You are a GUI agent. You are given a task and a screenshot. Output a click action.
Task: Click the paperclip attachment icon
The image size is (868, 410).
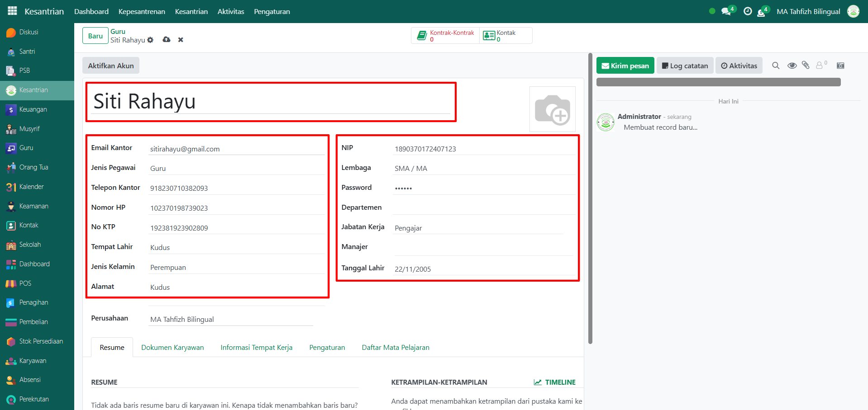(806, 66)
